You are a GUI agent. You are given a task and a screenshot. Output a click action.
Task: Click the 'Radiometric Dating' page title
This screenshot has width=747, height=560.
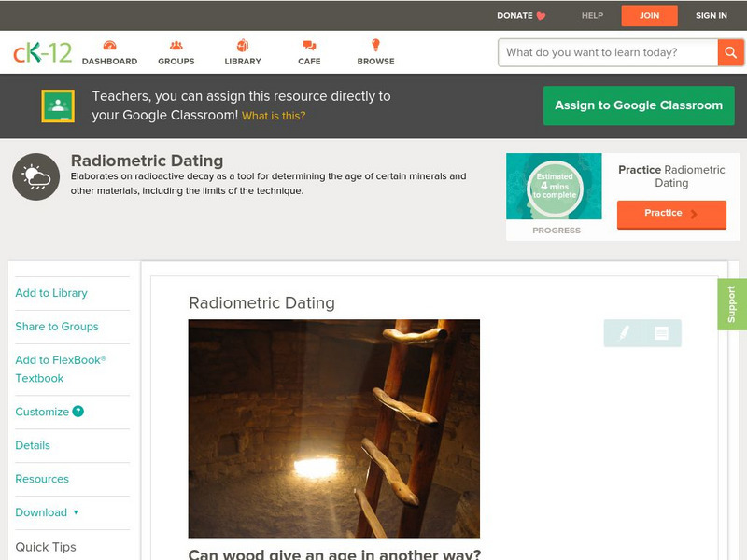coord(148,161)
